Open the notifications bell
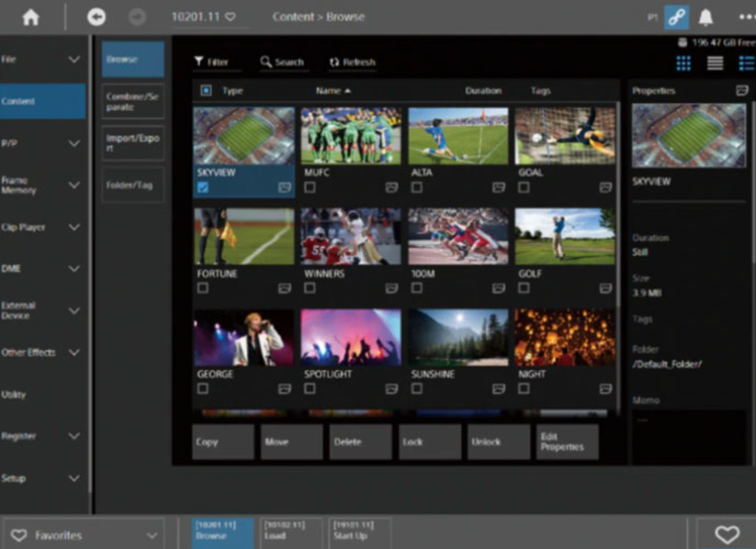Viewport: 756px width, 549px height. [x=706, y=18]
